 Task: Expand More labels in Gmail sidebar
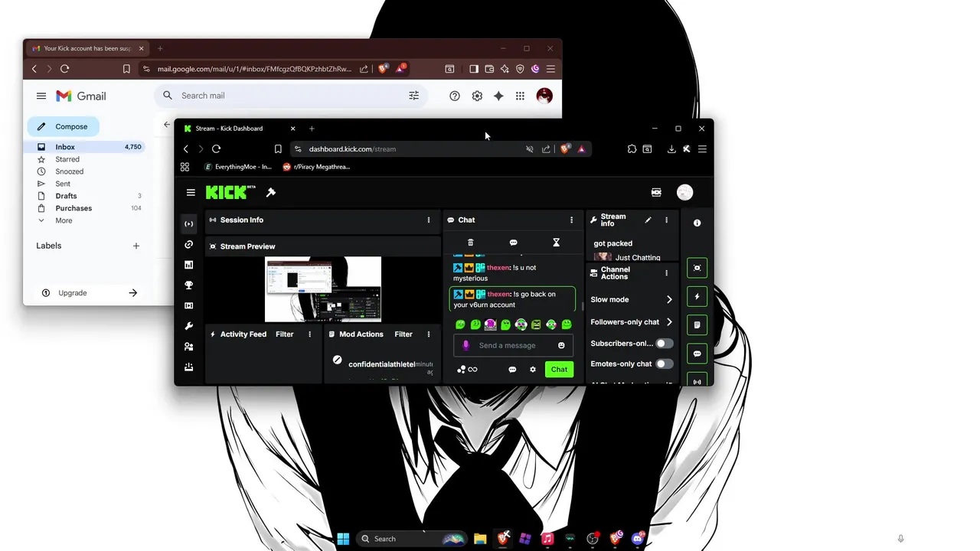point(63,220)
